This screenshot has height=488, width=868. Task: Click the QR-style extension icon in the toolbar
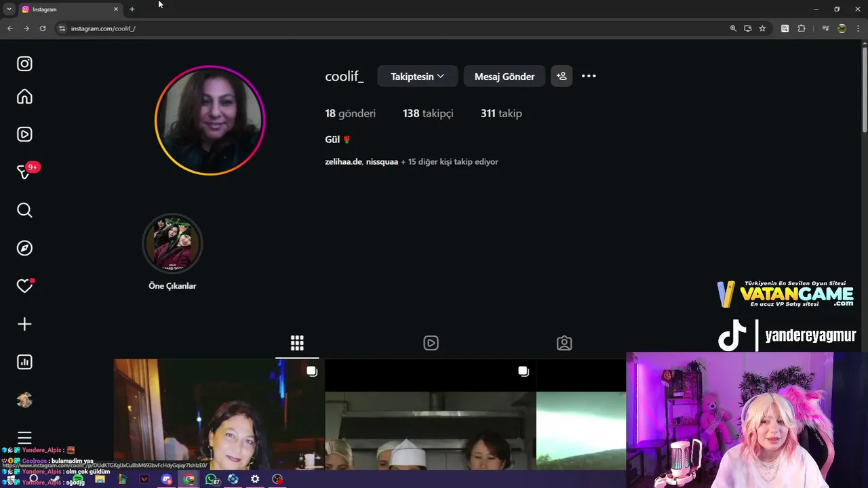[x=785, y=28]
